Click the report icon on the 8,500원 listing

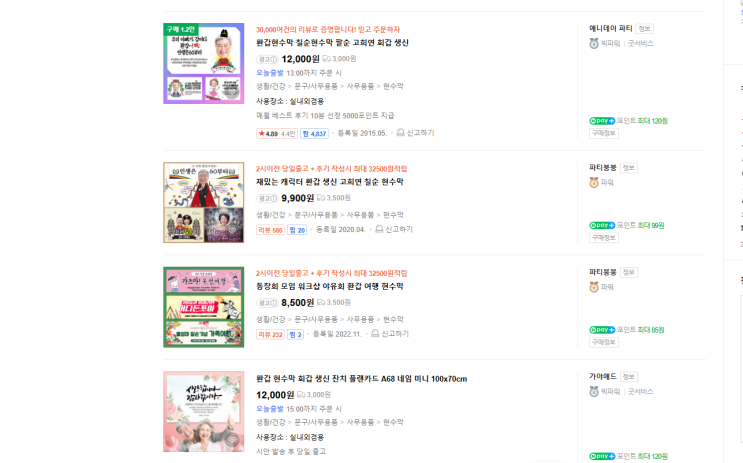[375, 334]
